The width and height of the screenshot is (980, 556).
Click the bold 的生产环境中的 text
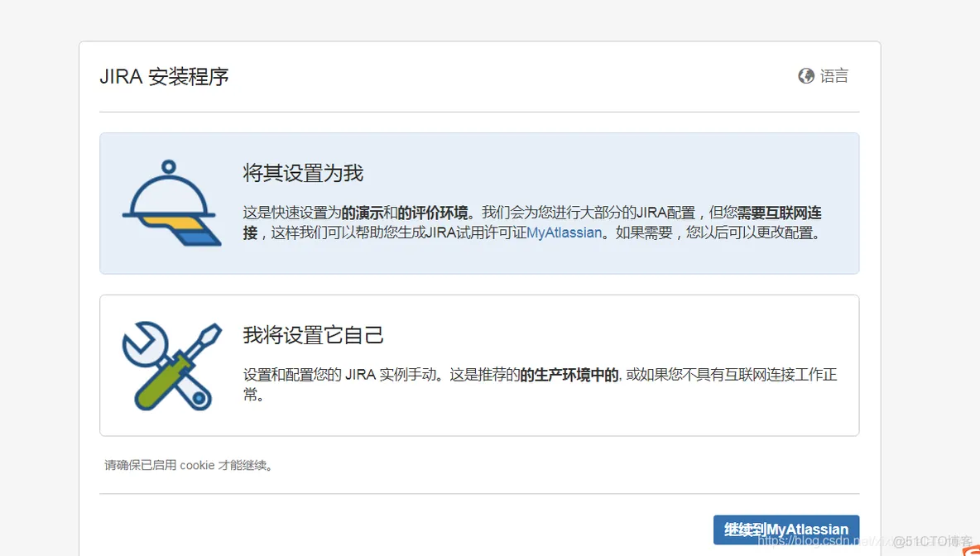(x=569, y=375)
